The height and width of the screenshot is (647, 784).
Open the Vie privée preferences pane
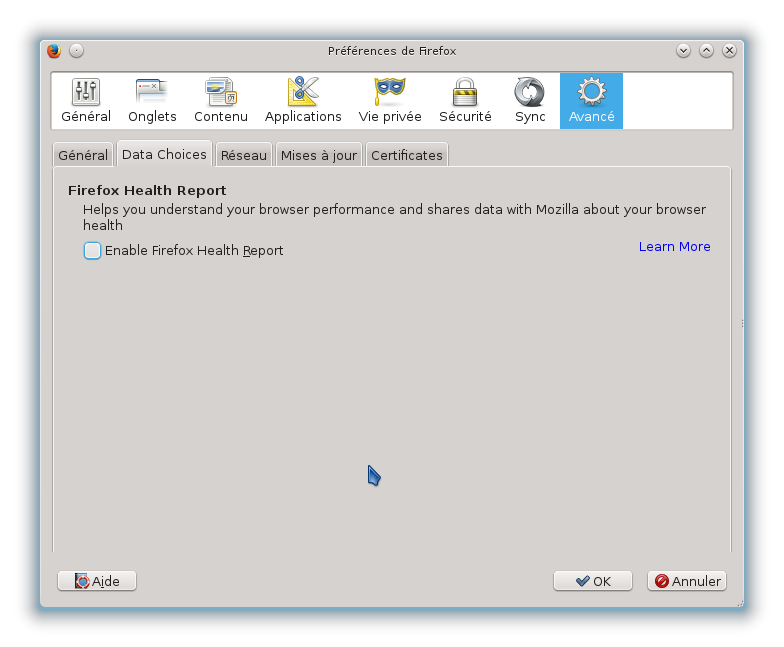[x=390, y=100]
